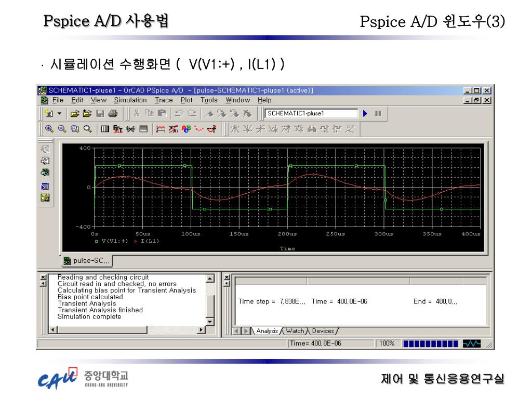Screen dimensions: 532x399
Task: Toggle the red Cursor display icon
Action: coord(212,129)
